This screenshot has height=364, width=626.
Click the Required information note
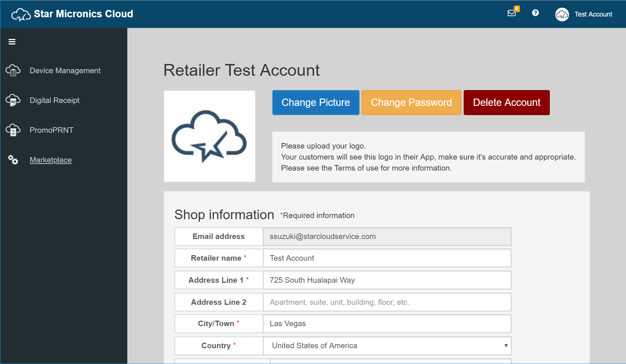(317, 215)
